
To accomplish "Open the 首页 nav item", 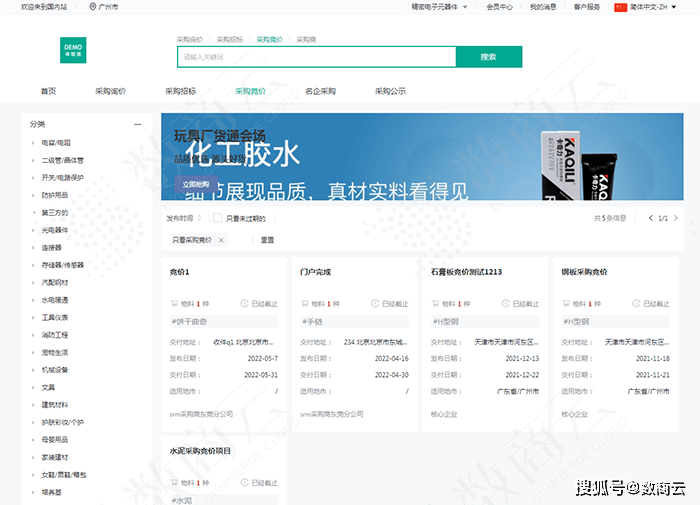I will (49, 91).
